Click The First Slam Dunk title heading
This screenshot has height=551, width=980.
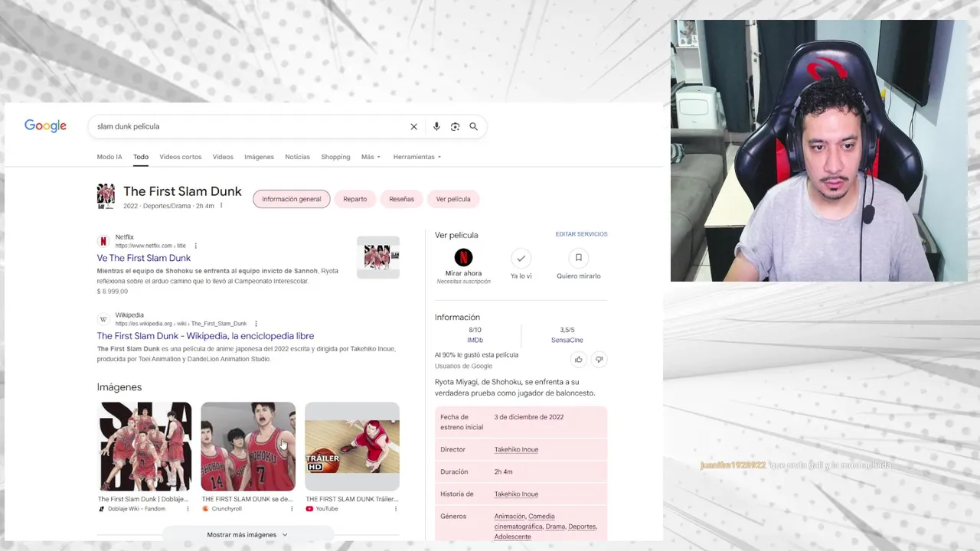tap(182, 191)
